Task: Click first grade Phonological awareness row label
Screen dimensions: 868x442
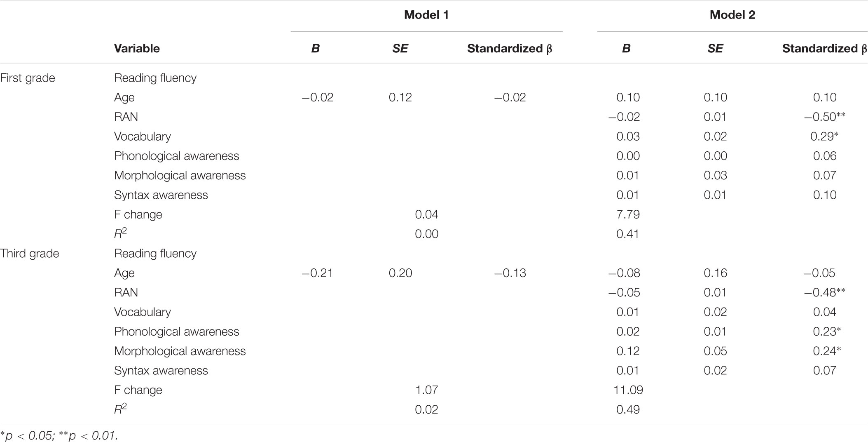Action: click(177, 156)
